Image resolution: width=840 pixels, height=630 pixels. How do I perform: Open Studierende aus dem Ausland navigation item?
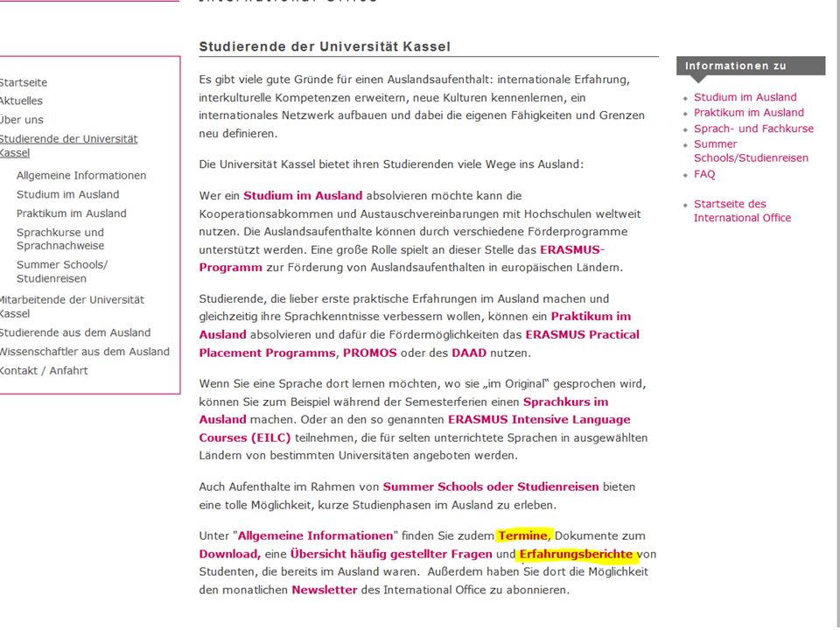tap(75, 332)
